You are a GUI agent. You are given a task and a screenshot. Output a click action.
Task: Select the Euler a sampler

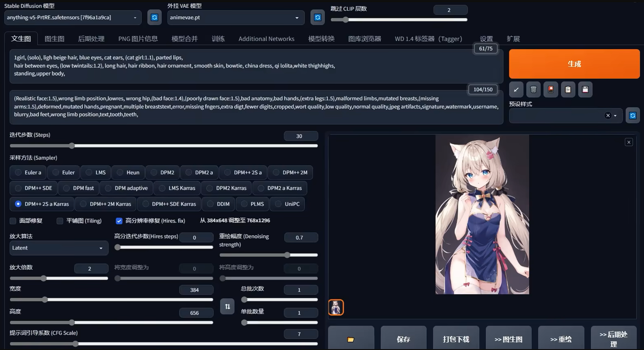[x=18, y=173]
